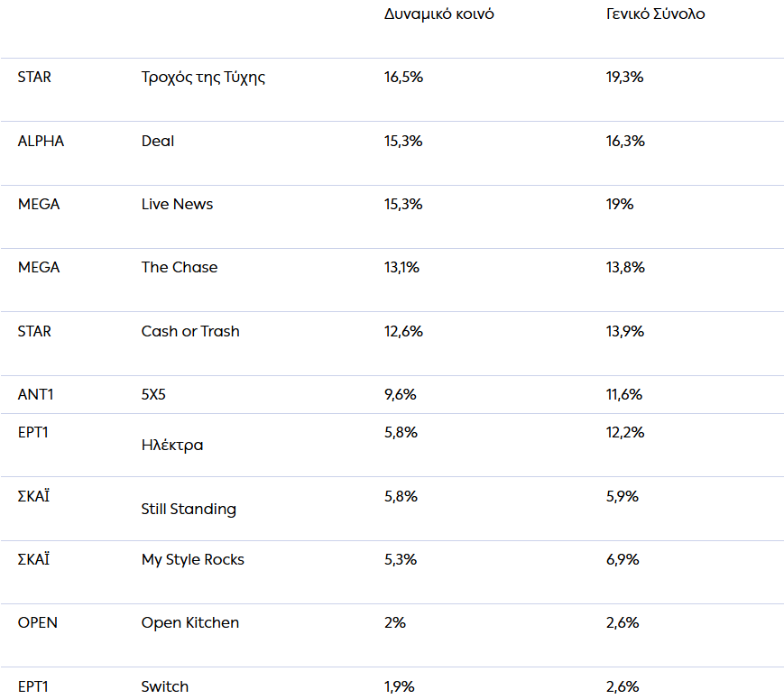Select the 'Switch' program name
This screenshot has width=784, height=699.
165,686
